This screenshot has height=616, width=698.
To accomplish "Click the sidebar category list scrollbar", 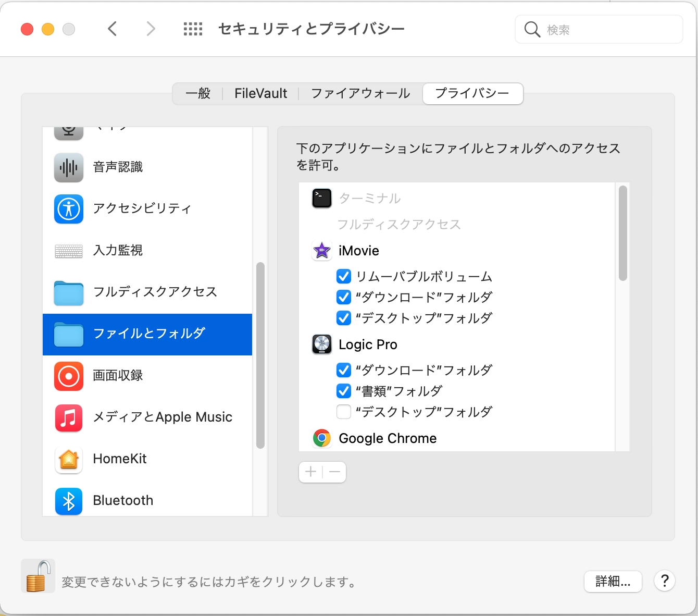I will tap(260, 355).
